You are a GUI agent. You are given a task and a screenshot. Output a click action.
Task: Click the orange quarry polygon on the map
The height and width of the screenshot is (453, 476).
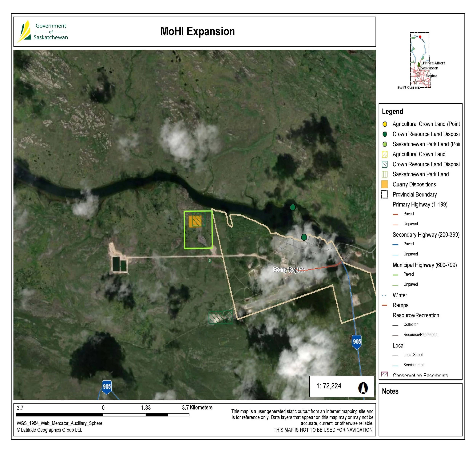(191, 222)
